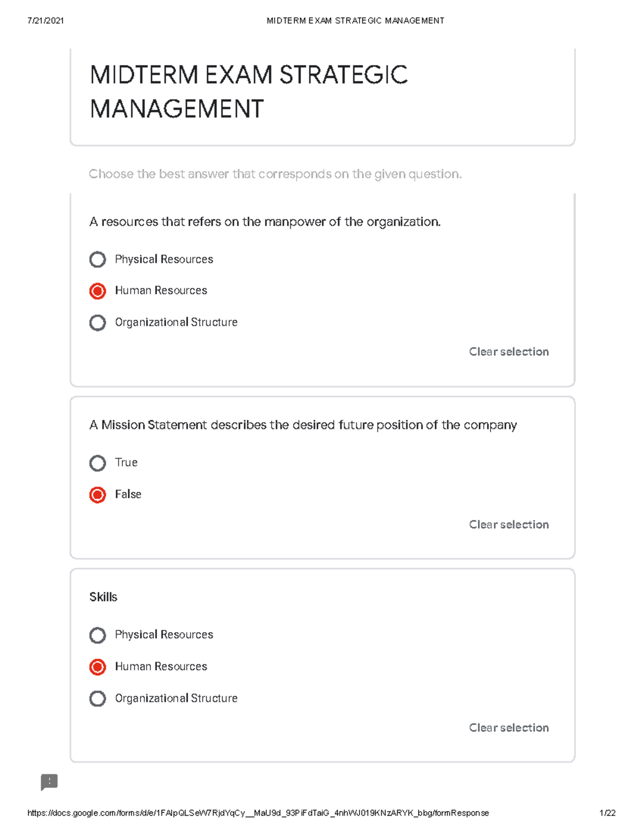Select Physical Resources under Skills question
The height and width of the screenshot is (834, 644).
pyautogui.click(x=97, y=635)
